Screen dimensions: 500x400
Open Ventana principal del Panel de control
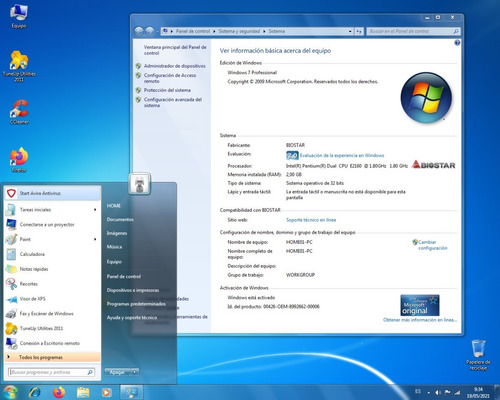point(175,50)
